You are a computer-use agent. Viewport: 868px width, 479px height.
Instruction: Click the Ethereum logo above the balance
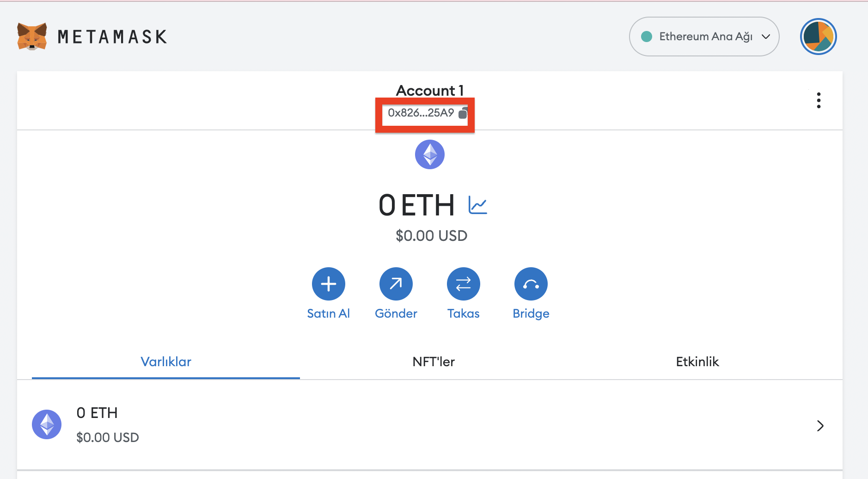click(x=430, y=154)
